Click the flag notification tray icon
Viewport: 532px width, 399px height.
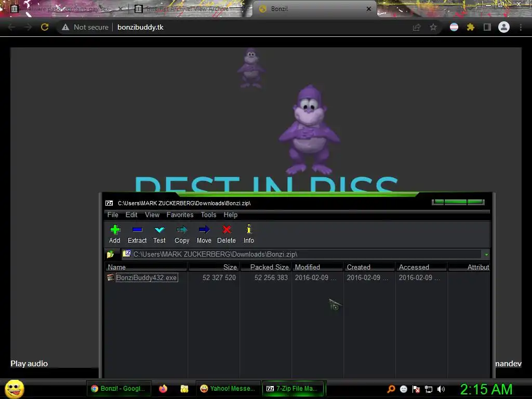coord(416,389)
